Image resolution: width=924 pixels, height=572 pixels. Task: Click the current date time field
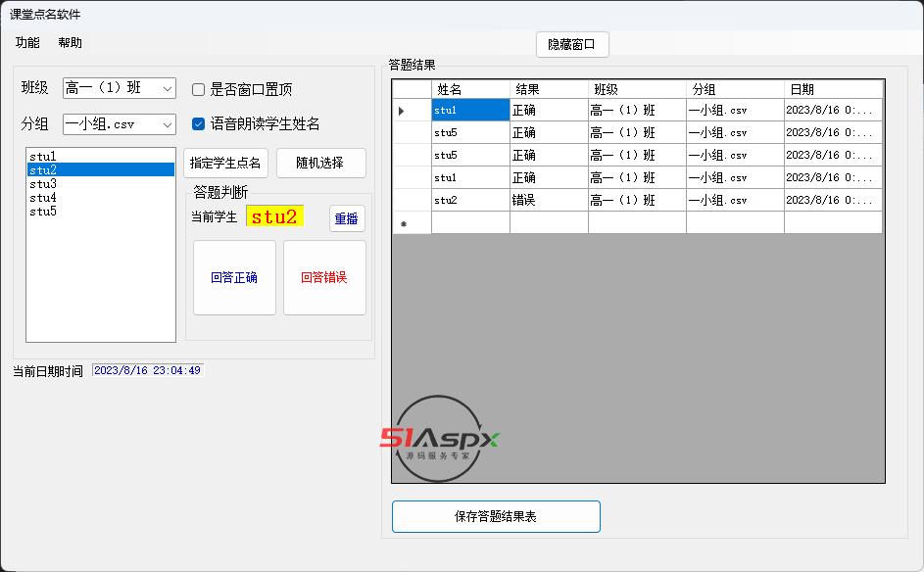147,370
